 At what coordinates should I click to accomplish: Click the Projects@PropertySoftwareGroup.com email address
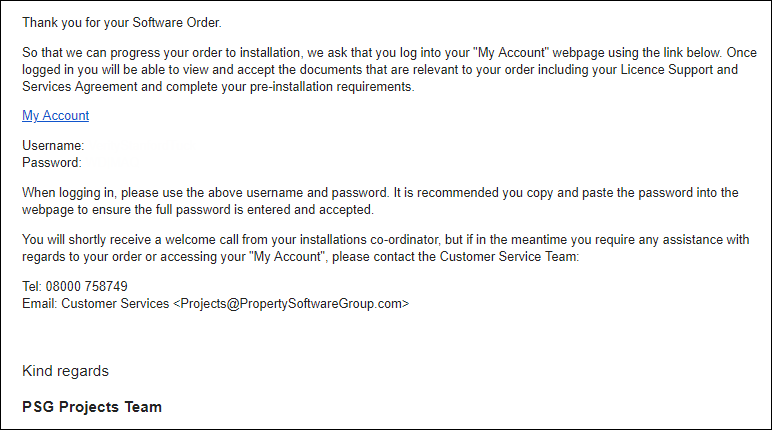(x=291, y=303)
